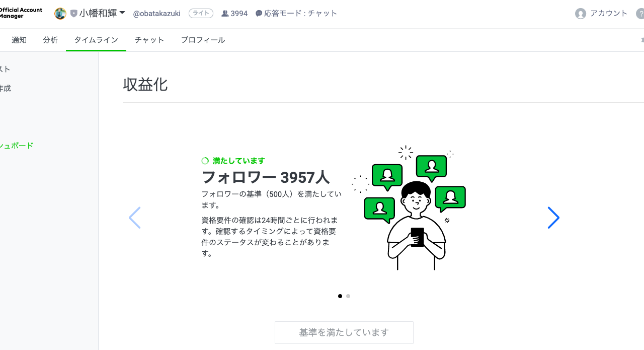Screen dimensions: 644x350
Task: Switch to the 通知 tab
Action: (19, 40)
